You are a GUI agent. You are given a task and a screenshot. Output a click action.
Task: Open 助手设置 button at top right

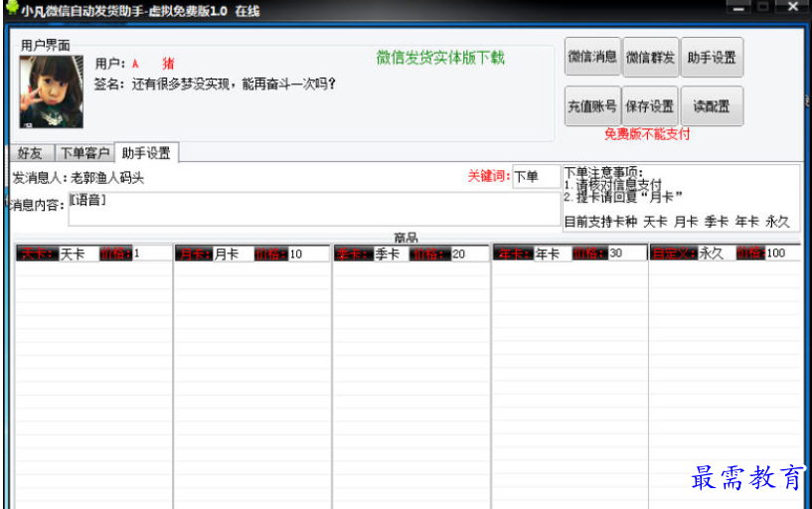click(x=712, y=57)
